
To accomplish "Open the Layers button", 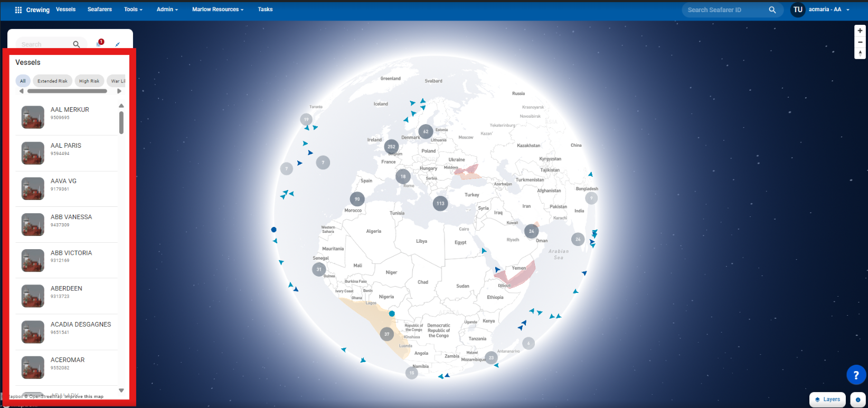I will [x=827, y=400].
